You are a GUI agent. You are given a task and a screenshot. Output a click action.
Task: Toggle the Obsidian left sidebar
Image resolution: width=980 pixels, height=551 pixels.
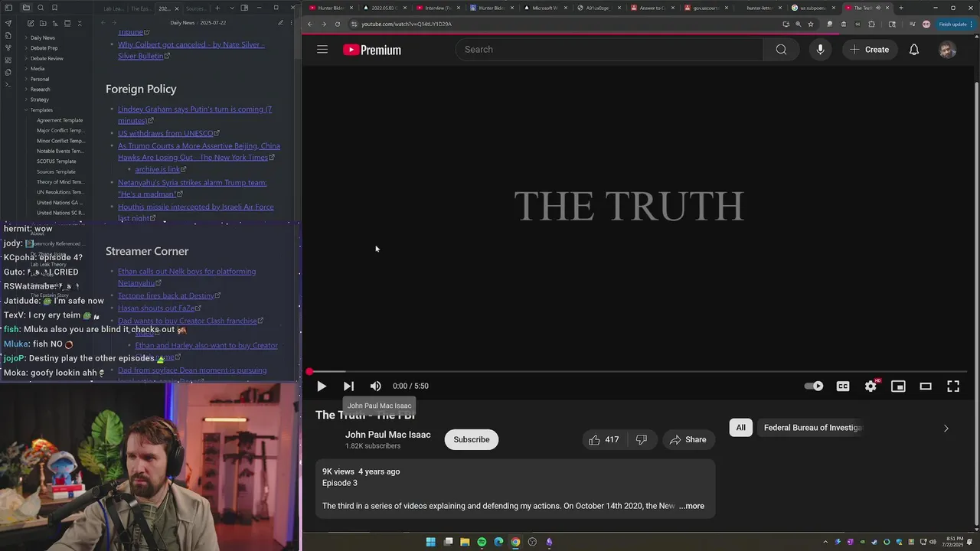[x=8, y=8]
